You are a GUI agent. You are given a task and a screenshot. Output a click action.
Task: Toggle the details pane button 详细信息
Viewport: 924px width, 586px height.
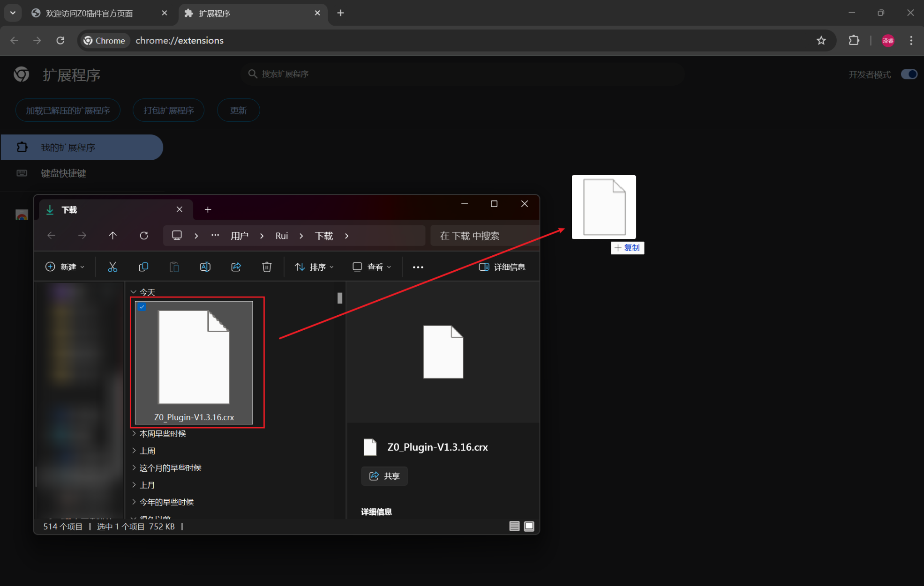tap(502, 267)
